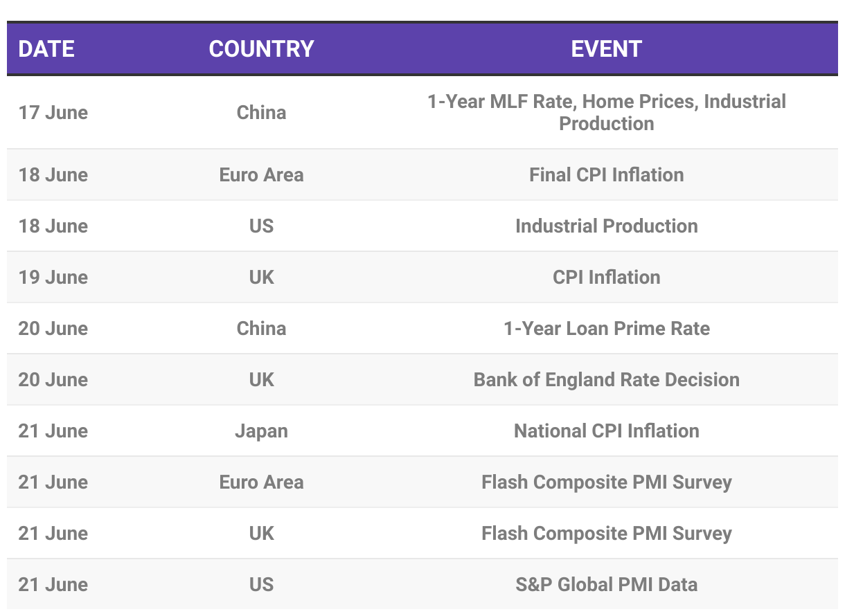Select the Final CPI Inflation event
The height and width of the screenshot is (616, 845).
(x=606, y=174)
